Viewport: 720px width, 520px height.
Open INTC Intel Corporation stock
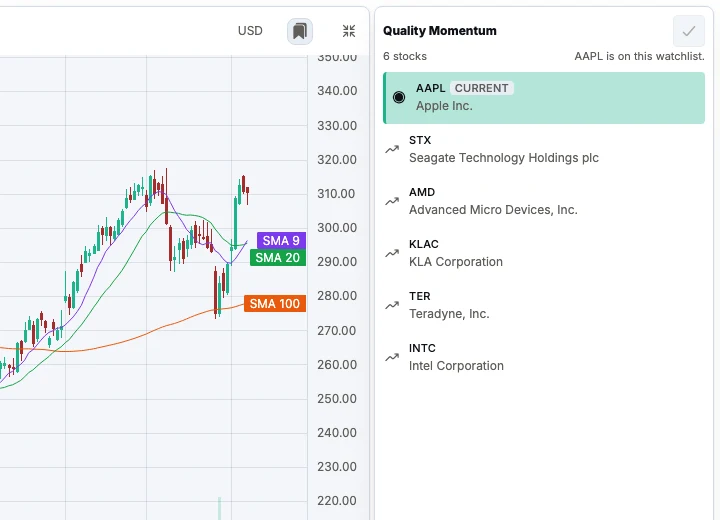[x=544, y=357]
